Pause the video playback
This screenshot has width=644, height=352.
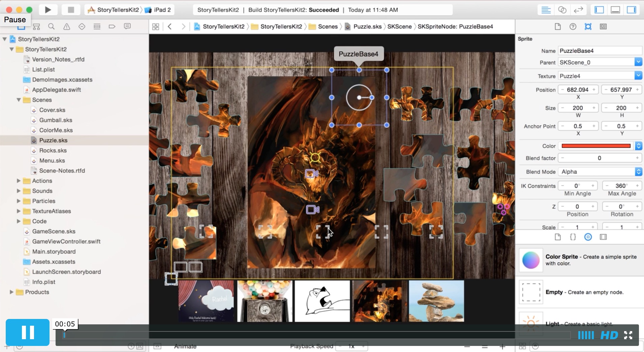28,332
